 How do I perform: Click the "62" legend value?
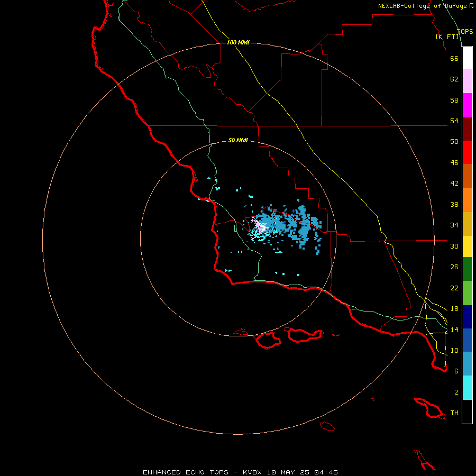(x=454, y=79)
